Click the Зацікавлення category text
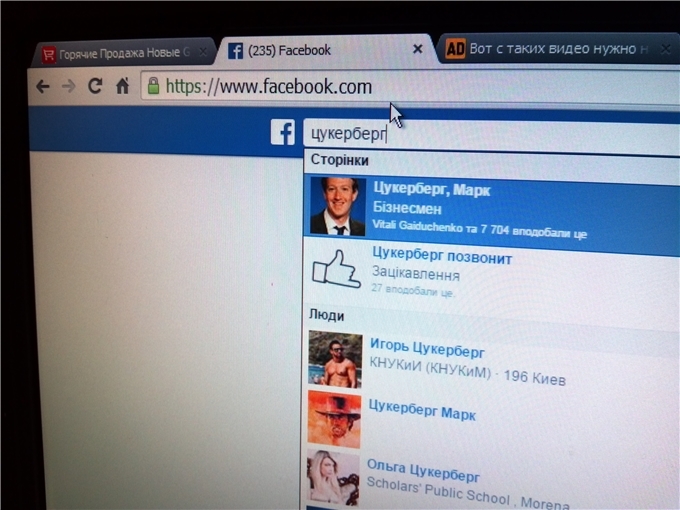This screenshot has height=510, width=680. (x=415, y=273)
